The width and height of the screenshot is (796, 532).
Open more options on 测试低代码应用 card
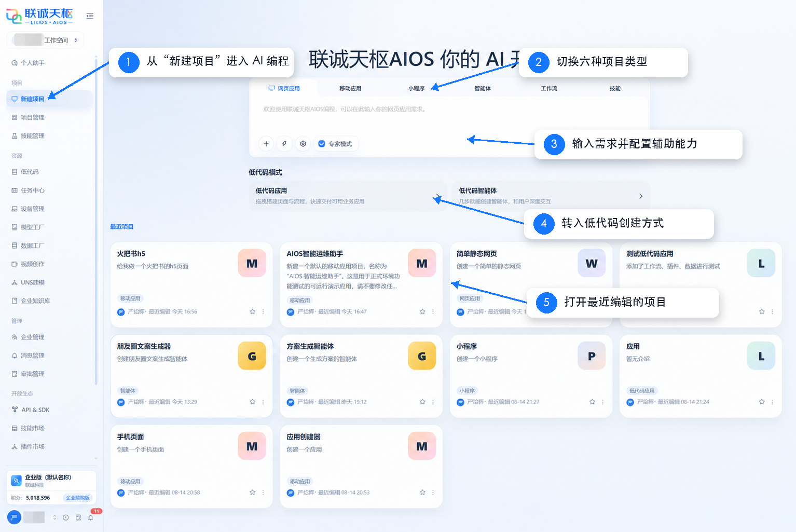[x=772, y=311]
